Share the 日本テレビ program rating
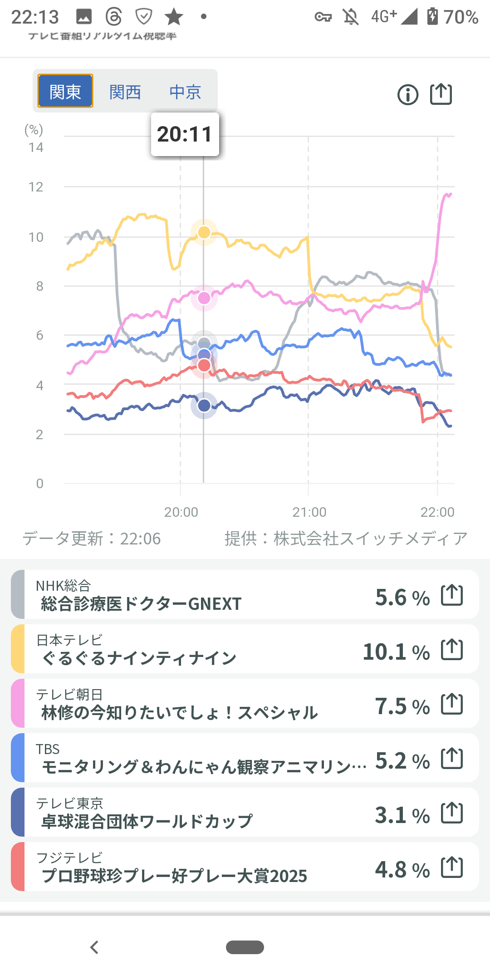This screenshot has width=490, height=980. tap(452, 650)
